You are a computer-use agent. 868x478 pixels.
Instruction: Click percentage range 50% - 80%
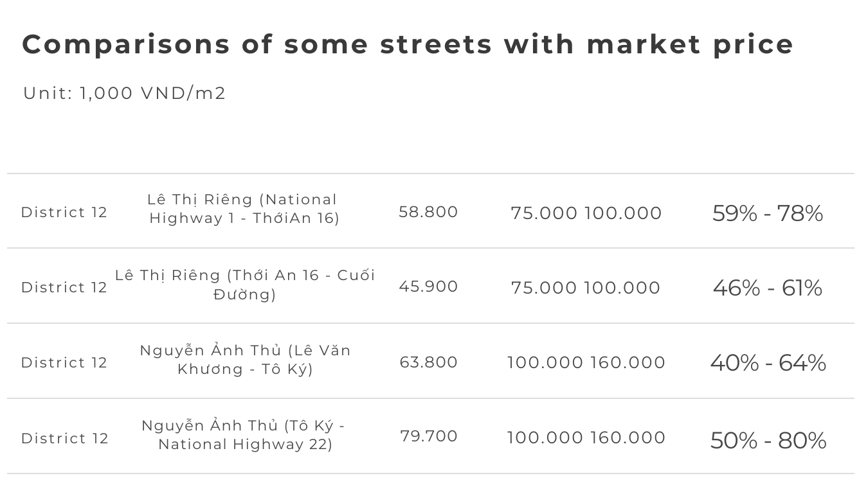768,441
